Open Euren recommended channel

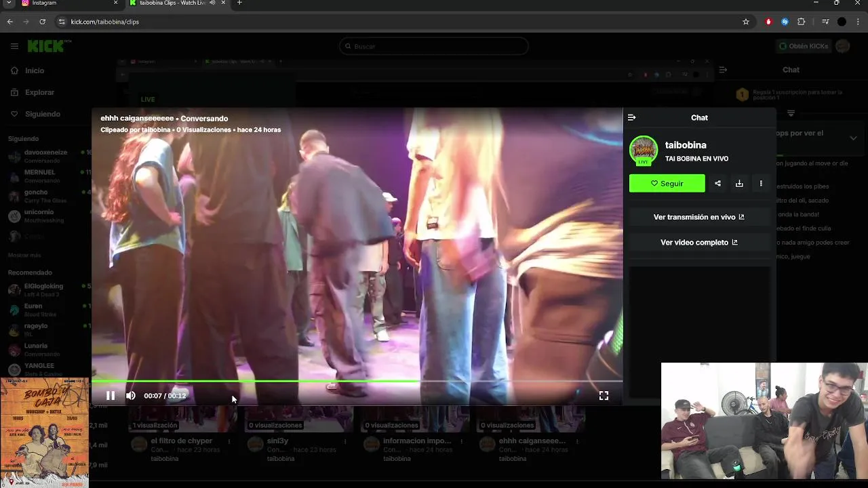pyautogui.click(x=47, y=310)
